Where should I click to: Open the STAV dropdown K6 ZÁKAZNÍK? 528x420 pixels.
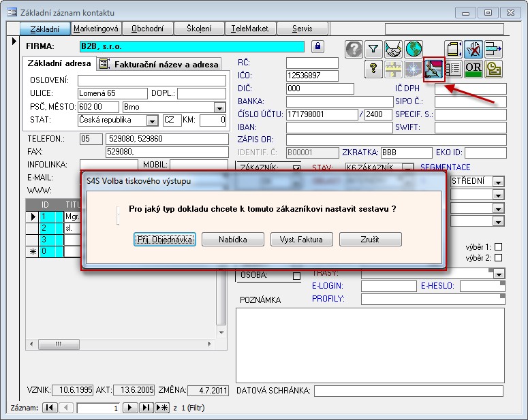408,167
